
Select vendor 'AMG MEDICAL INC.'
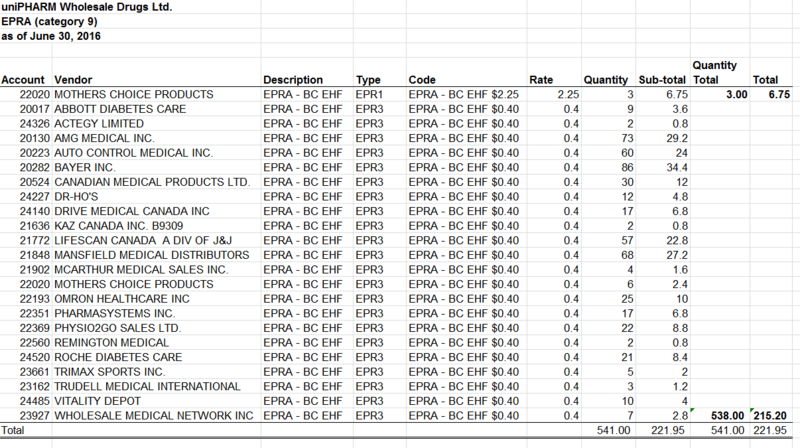tap(104, 138)
